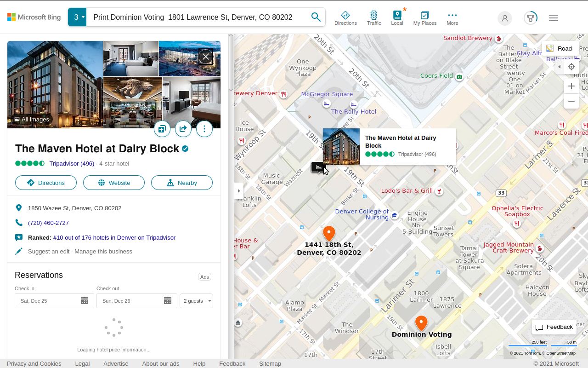This screenshot has width=588, height=368.
Task: Open Sitemap footer link
Action: pos(270,363)
